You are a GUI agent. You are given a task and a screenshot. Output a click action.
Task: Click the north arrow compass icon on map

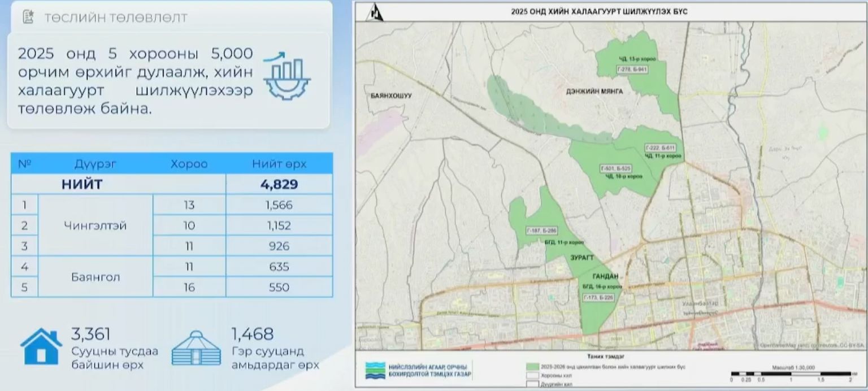pyautogui.click(x=374, y=12)
